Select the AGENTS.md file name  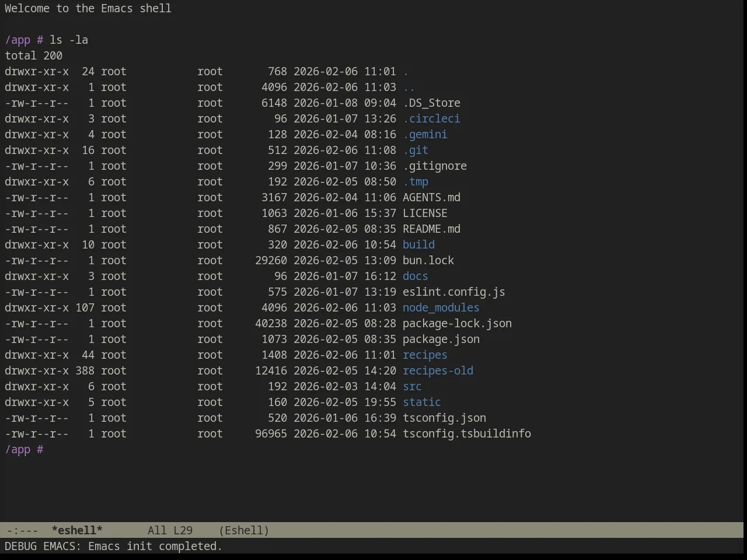[431, 197]
